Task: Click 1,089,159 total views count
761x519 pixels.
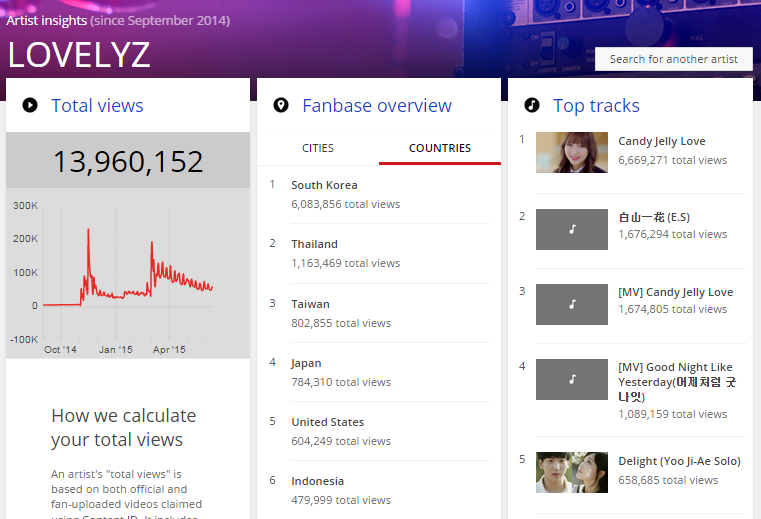Action: 673,414
